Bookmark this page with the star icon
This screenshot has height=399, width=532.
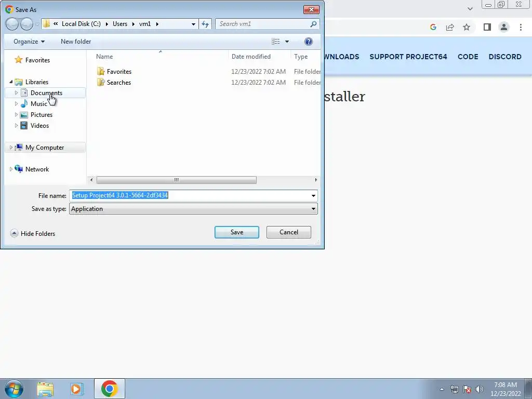tap(467, 27)
